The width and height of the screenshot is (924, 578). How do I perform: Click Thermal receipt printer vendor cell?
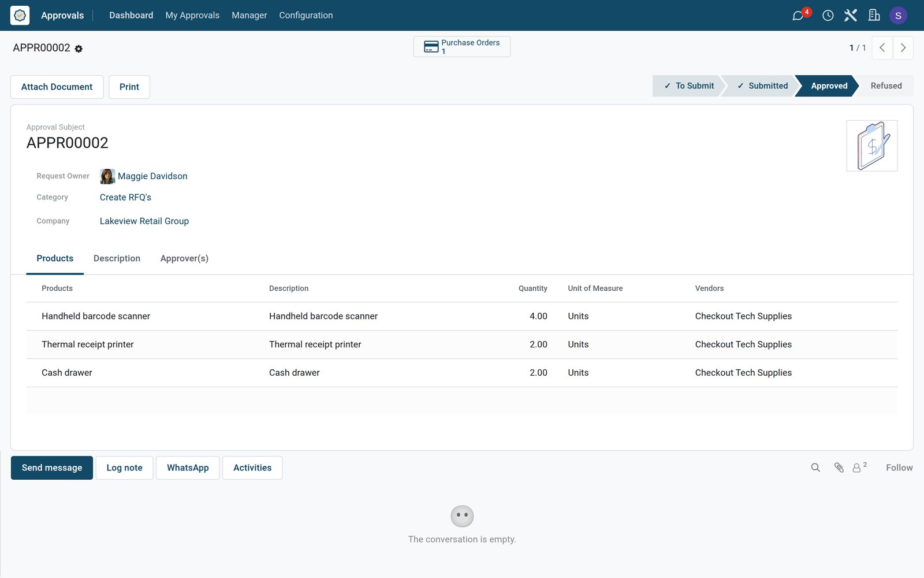743,344
